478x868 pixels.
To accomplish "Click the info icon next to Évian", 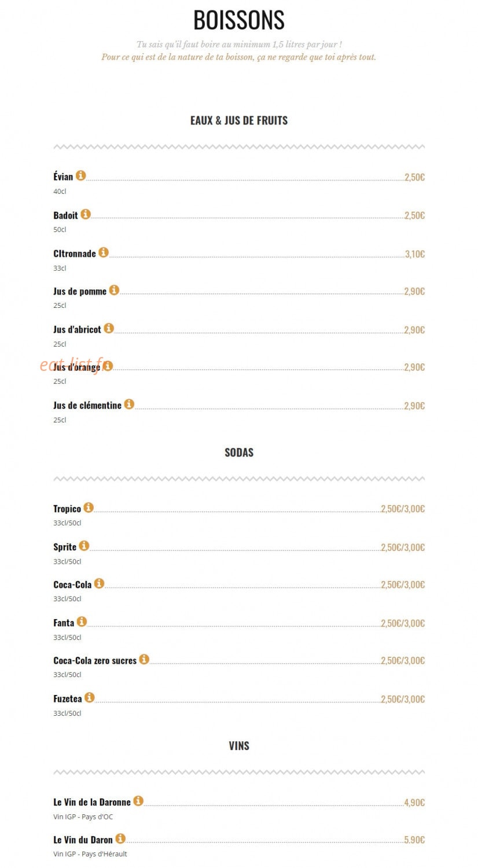I will [x=81, y=175].
